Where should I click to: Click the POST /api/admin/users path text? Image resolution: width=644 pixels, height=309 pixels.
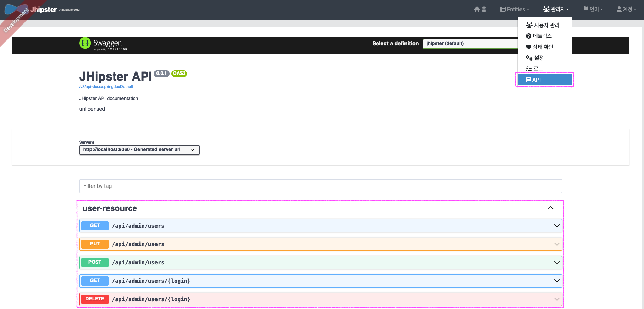click(x=138, y=263)
